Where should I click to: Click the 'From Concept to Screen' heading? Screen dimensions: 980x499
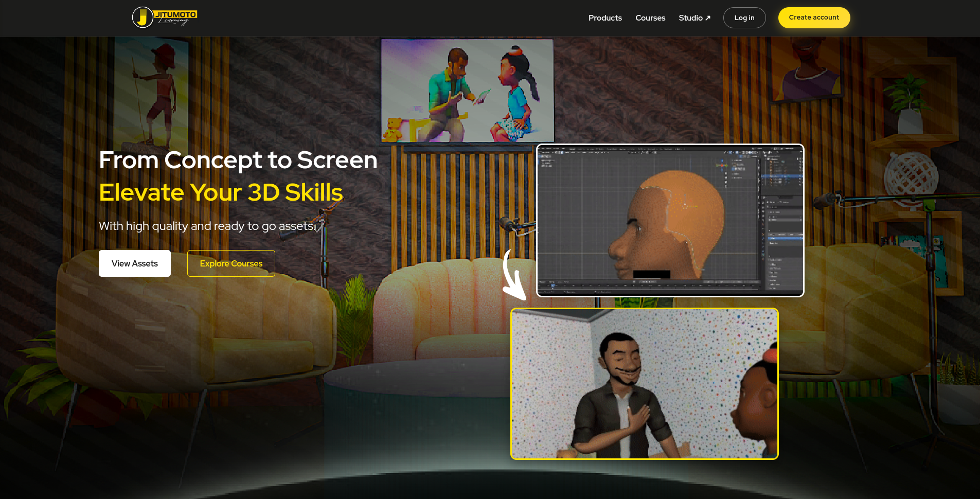pos(238,160)
